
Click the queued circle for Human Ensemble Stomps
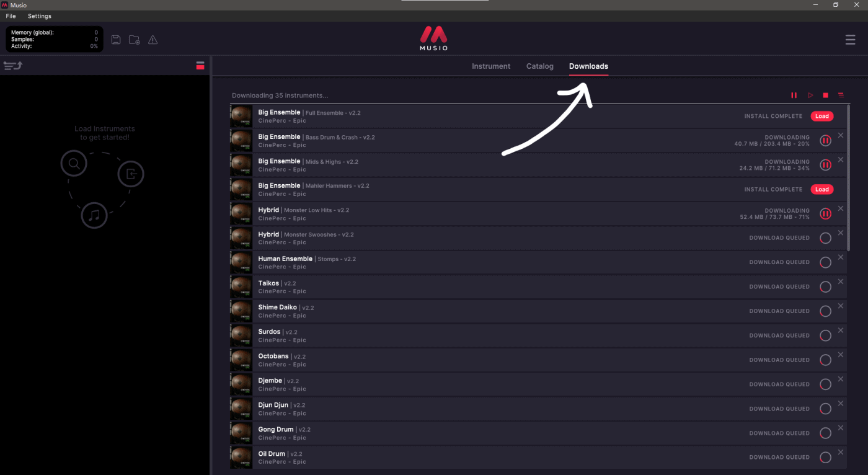(x=825, y=262)
